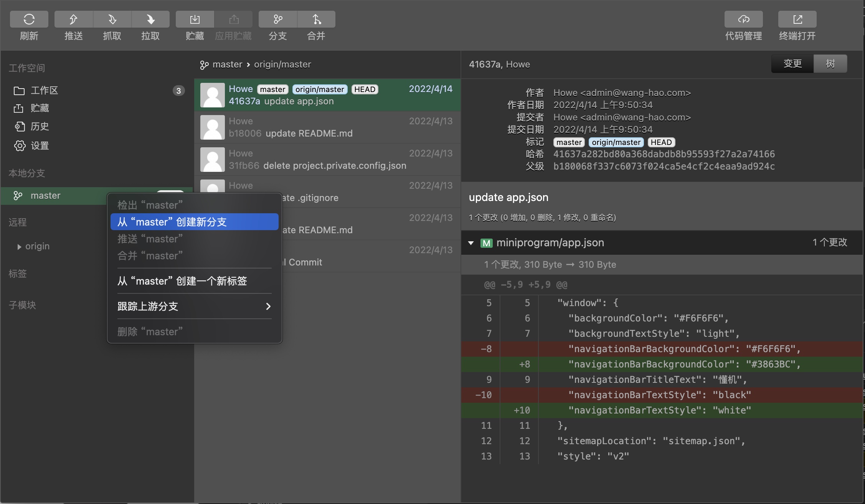Select commit 41637a update app.json
Image resolution: width=865 pixels, height=504 pixels.
tap(327, 95)
